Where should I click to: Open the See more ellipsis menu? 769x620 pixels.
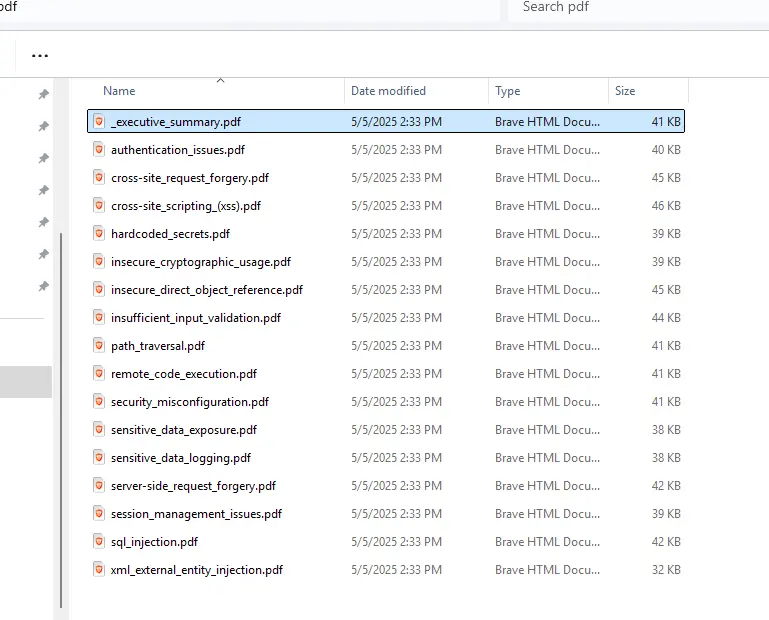coord(40,55)
